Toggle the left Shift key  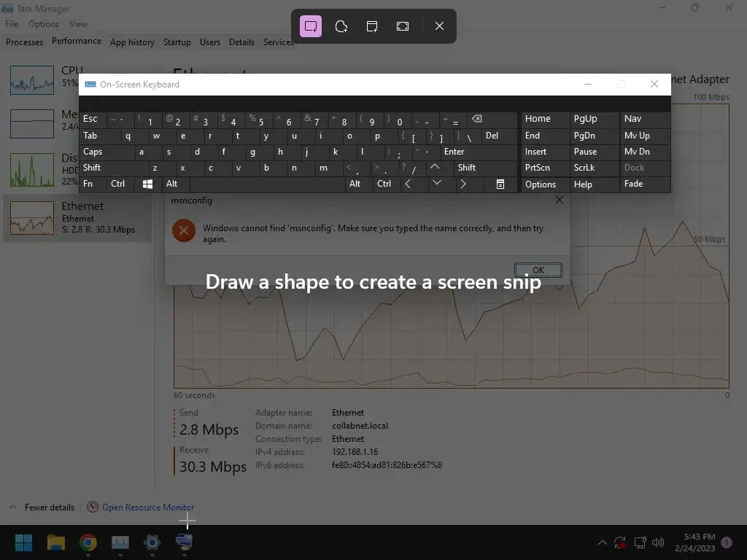pyautogui.click(x=115, y=168)
